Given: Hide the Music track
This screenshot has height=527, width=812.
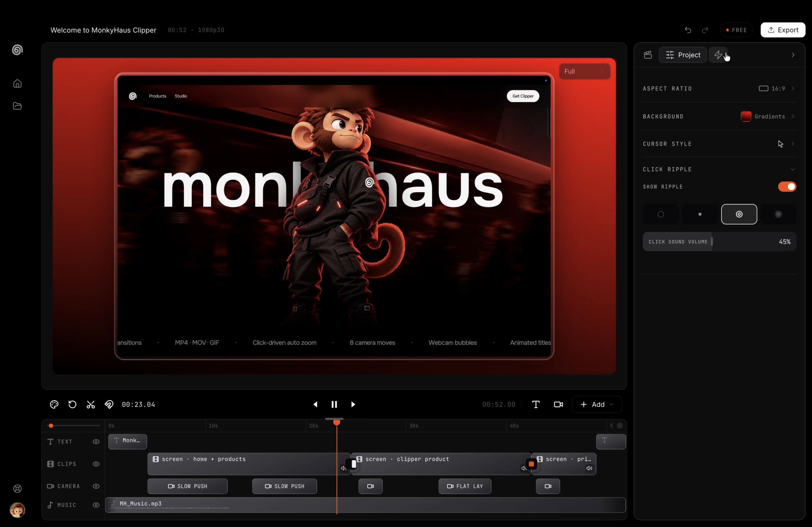Looking at the screenshot, I should point(96,505).
